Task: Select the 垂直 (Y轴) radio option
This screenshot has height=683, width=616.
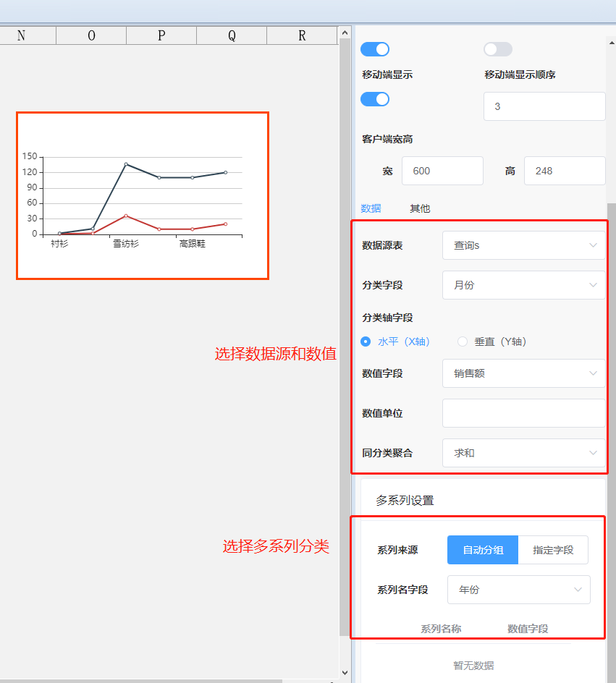Action: pyautogui.click(x=463, y=341)
